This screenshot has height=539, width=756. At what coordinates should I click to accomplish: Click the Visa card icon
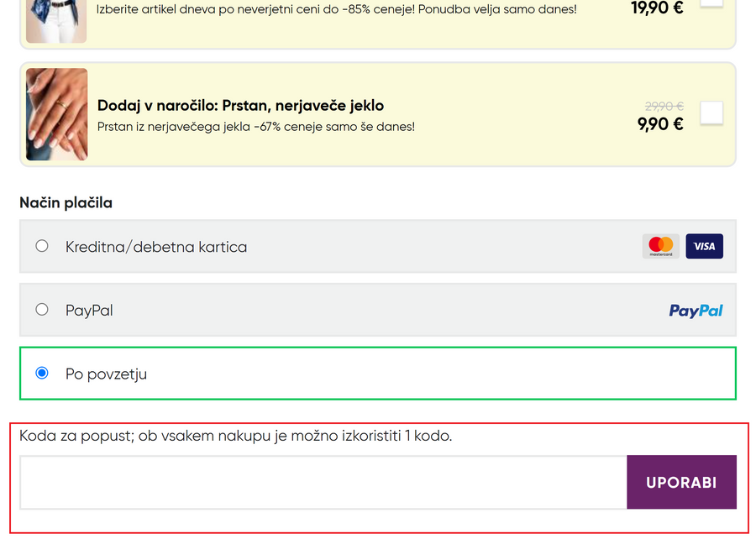click(x=704, y=246)
